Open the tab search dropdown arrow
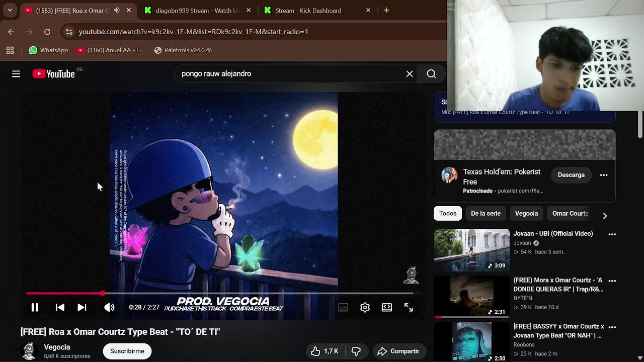 [x=10, y=10]
